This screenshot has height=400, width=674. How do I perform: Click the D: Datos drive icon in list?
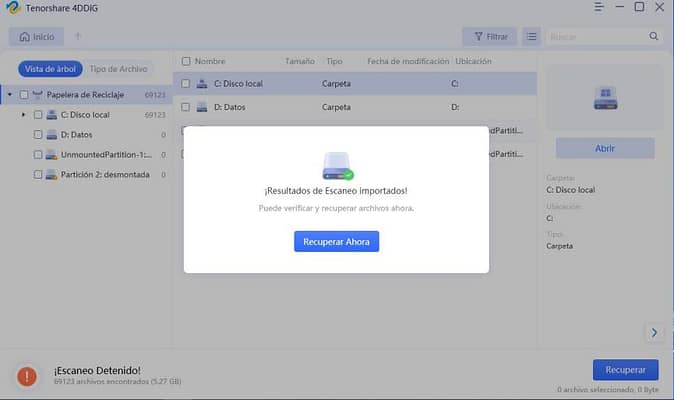(202, 107)
